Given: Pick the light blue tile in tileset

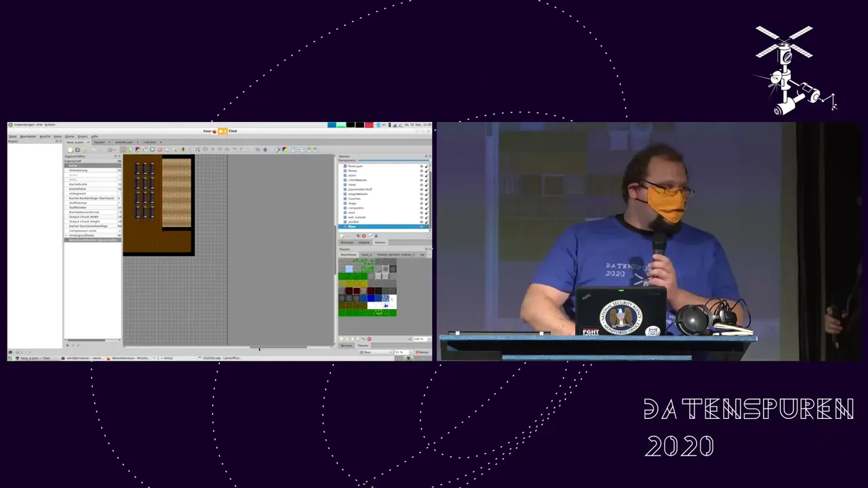Looking at the screenshot, I should (x=349, y=269).
